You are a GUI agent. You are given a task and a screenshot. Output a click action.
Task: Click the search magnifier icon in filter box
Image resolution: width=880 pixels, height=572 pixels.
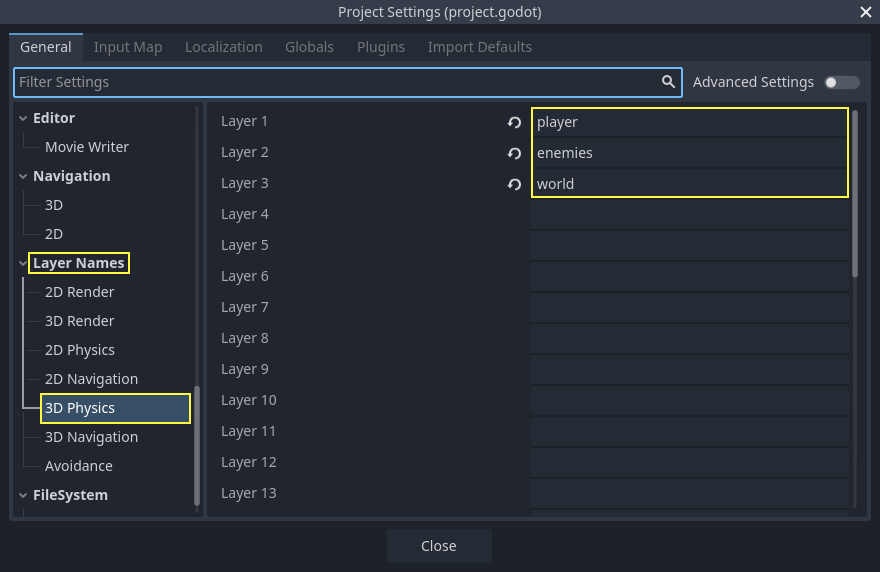(668, 82)
